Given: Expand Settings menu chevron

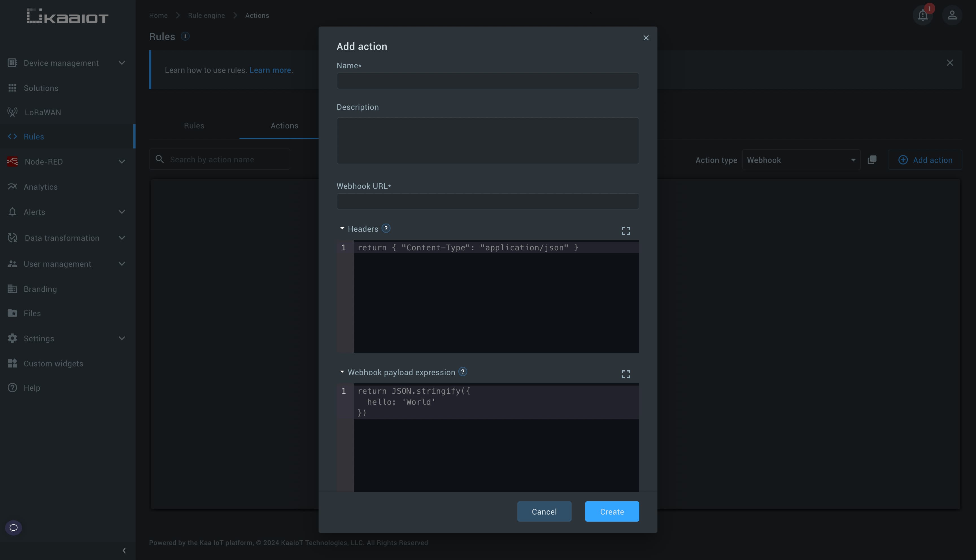Looking at the screenshot, I should click(x=122, y=338).
